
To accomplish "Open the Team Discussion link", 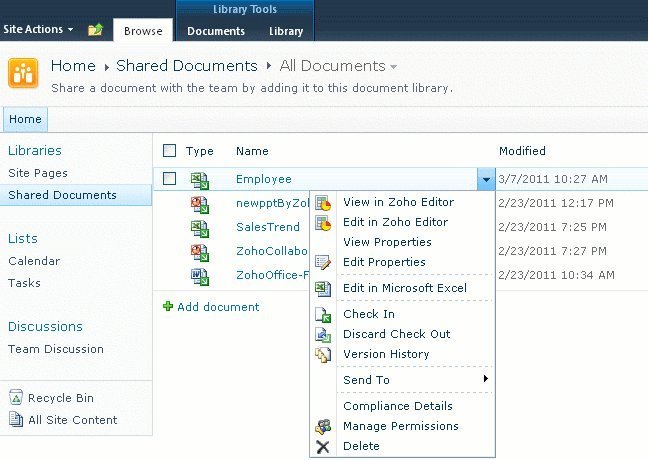I will pos(56,349).
